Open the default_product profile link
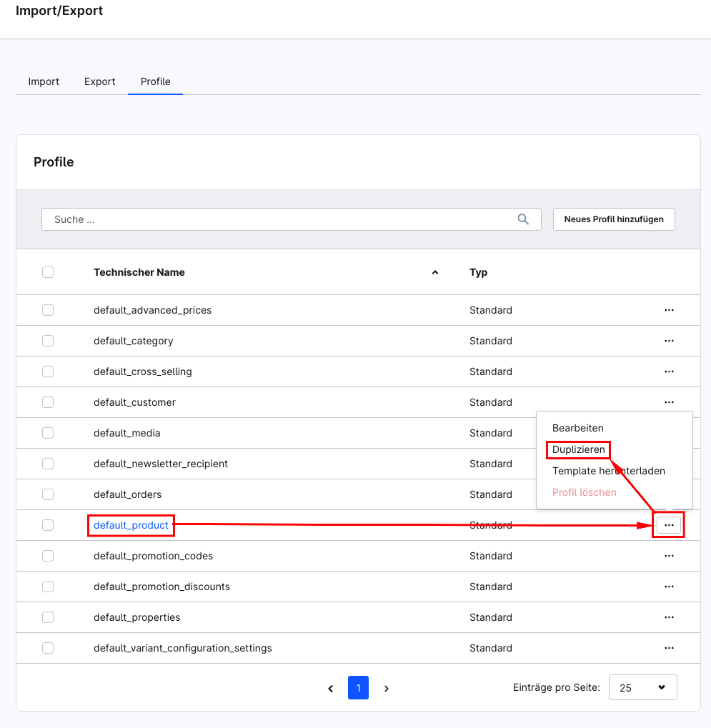Image resolution: width=711 pixels, height=728 pixels. (131, 525)
